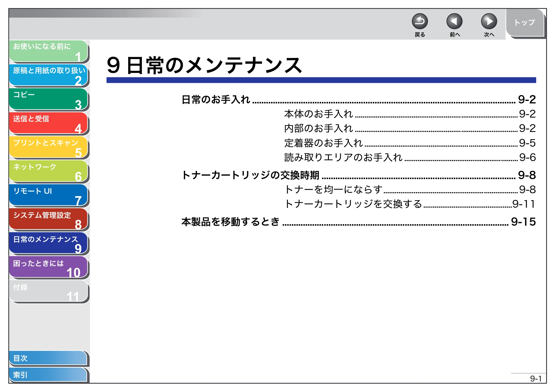The height and width of the screenshot is (392, 555).
Task: Click the 次へ (next page) arrow icon
Action: click(489, 21)
